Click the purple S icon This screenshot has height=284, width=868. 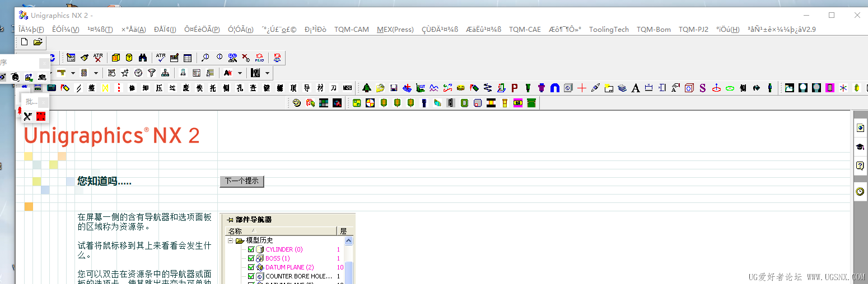pos(703,88)
